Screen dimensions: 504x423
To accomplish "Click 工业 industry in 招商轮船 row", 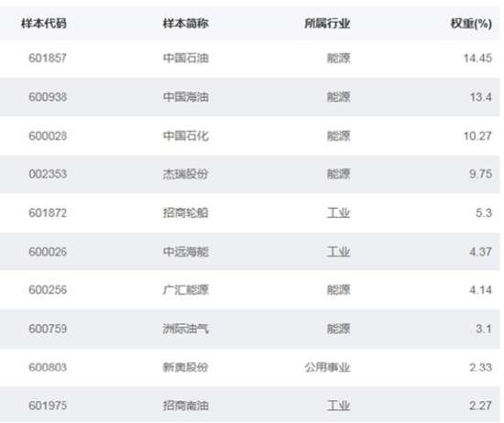I will pos(338,213).
